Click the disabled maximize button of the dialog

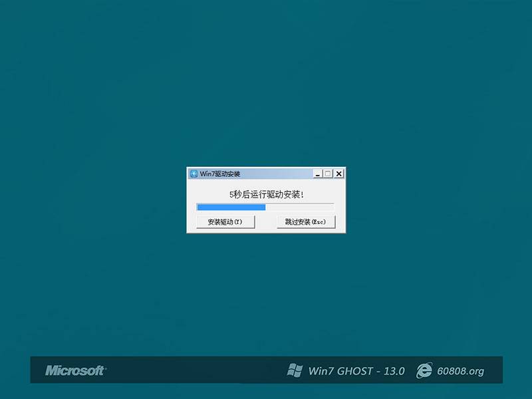click(328, 174)
